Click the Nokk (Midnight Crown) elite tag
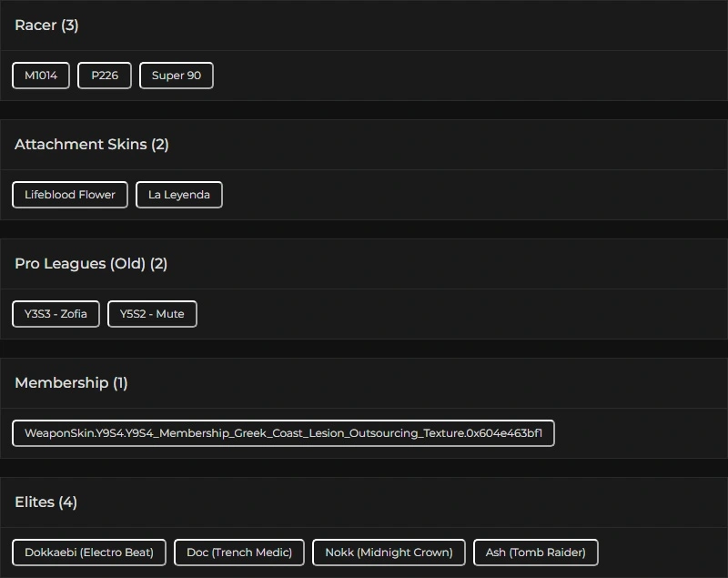728x578 pixels. click(x=389, y=553)
